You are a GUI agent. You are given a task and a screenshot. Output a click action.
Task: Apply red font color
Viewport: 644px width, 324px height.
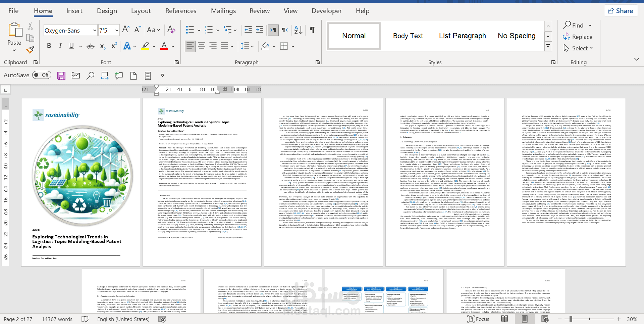click(x=164, y=46)
